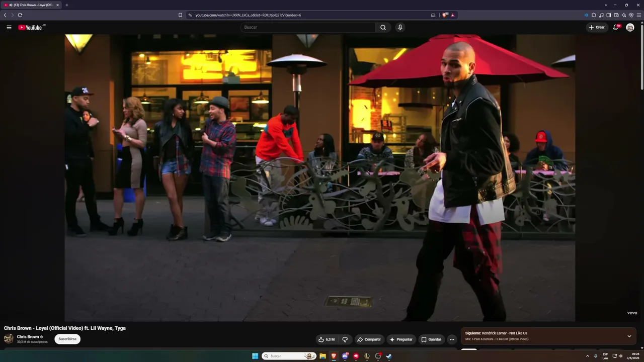Click the video title text

pyautogui.click(x=65, y=328)
